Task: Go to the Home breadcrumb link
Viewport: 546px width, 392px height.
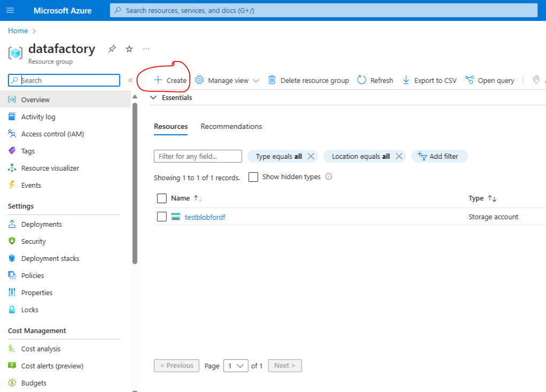Action: pos(18,30)
